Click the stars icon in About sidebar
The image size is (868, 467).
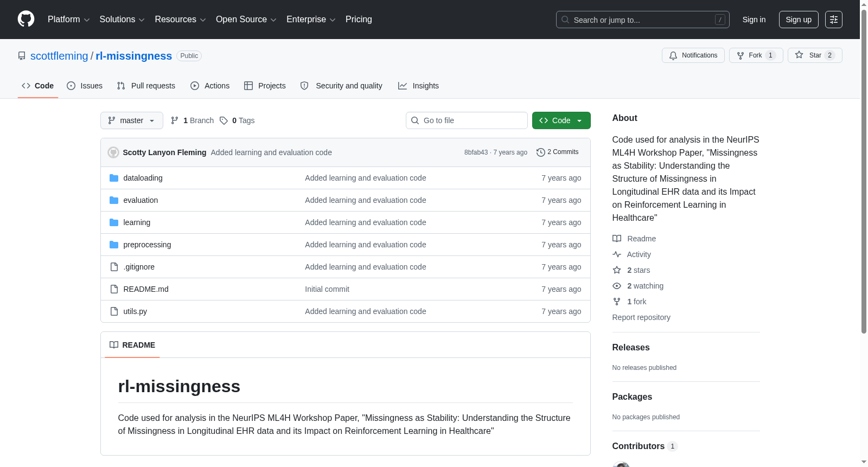point(617,270)
